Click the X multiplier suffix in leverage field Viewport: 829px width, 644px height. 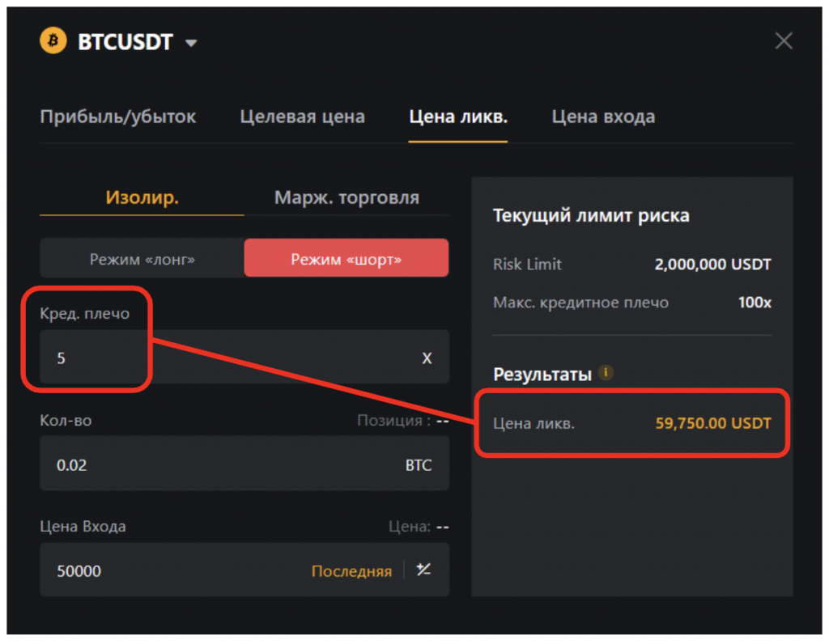click(x=427, y=358)
